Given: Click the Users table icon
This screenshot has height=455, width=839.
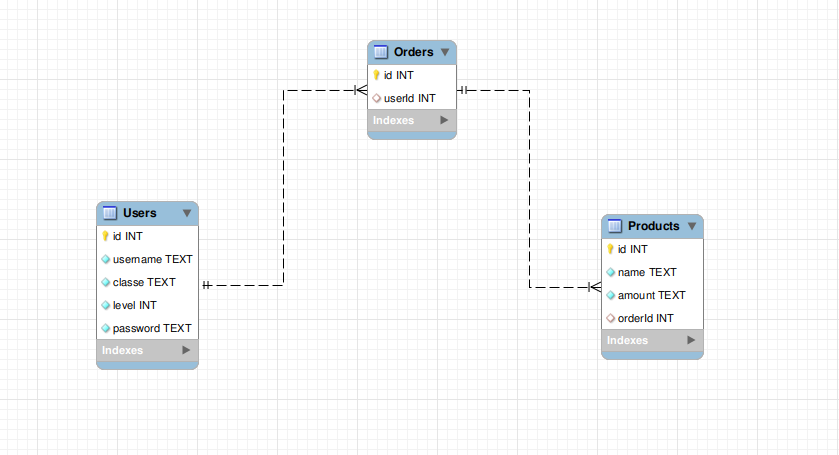Looking at the screenshot, I should click(x=110, y=213).
